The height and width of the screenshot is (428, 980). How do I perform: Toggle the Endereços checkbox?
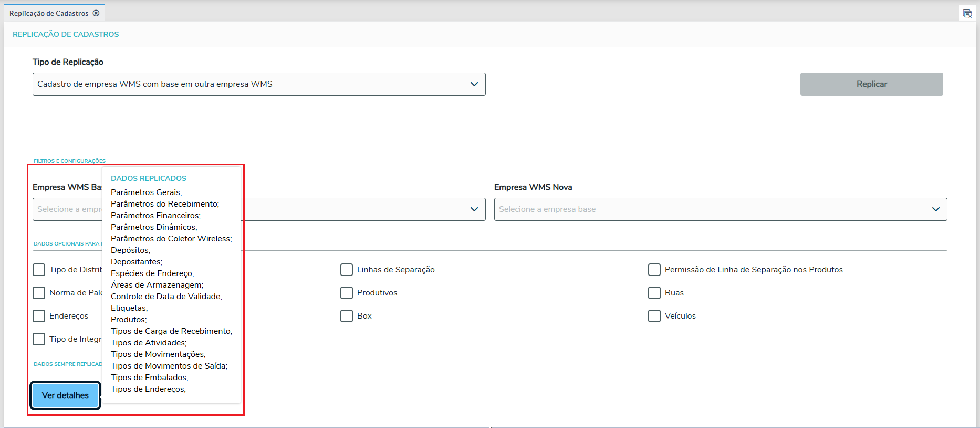coord(39,316)
